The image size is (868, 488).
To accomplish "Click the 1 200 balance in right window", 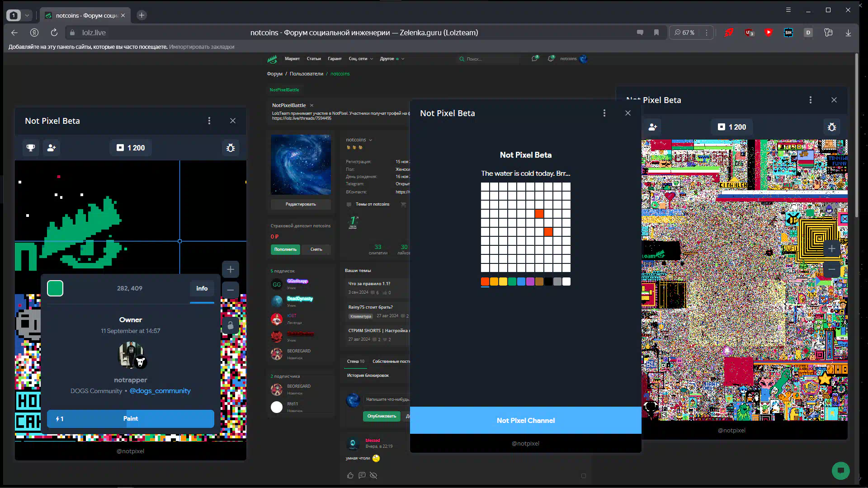I will click(732, 127).
